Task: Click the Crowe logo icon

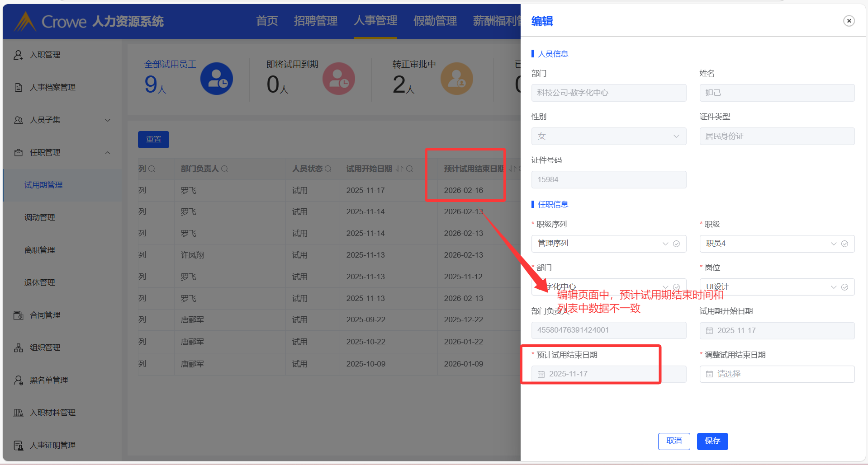Action: pyautogui.click(x=24, y=21)
